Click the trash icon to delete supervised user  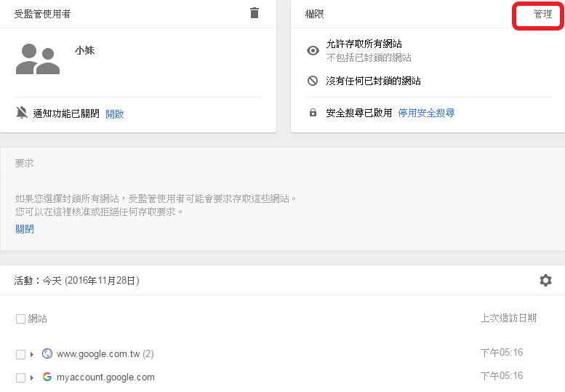click(x=254, y=13)
